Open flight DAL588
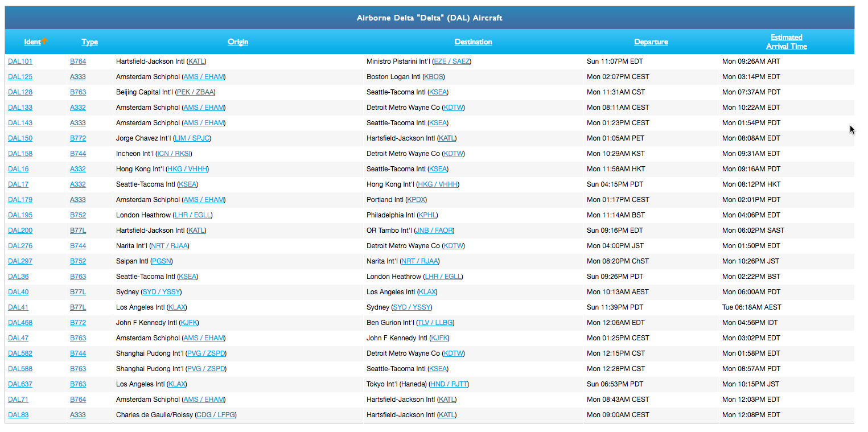868x432 pixels. pyautogui.click(x=20, y=369)
